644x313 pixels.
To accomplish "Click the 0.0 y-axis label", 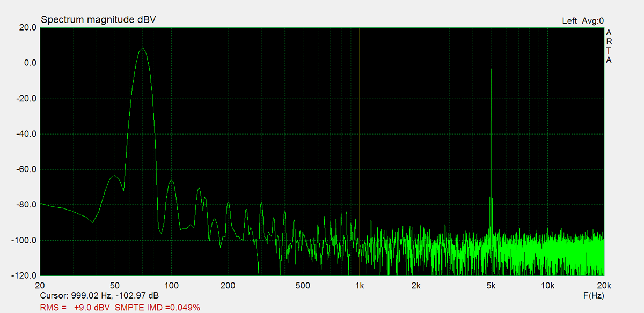I will tap(30, 63).
